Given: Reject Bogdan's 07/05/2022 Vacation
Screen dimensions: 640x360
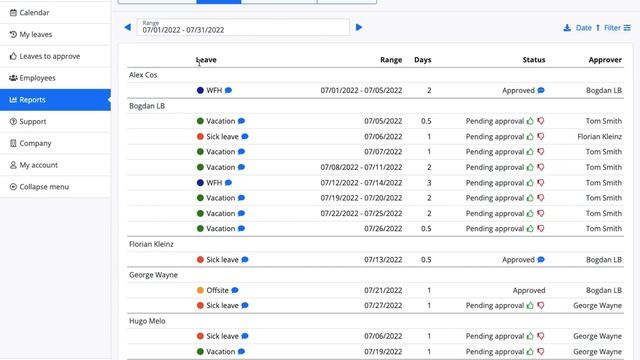Looking at the screenshot, I should coord(541,121).
